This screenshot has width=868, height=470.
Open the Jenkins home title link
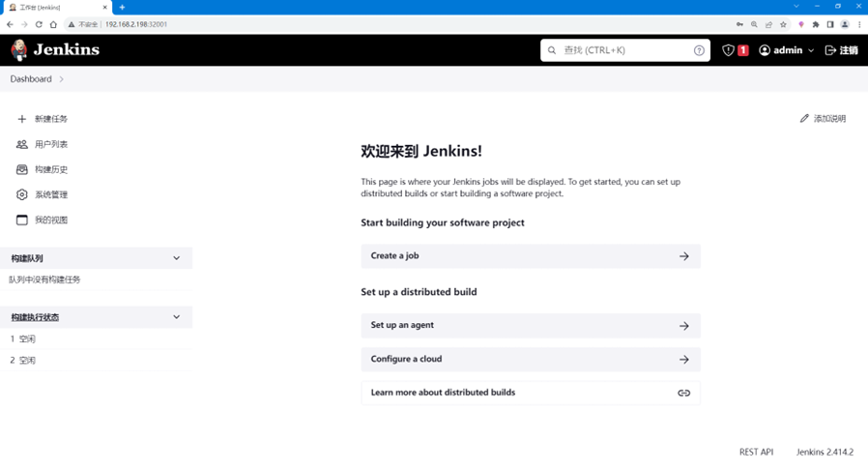(x=67, y=50)
